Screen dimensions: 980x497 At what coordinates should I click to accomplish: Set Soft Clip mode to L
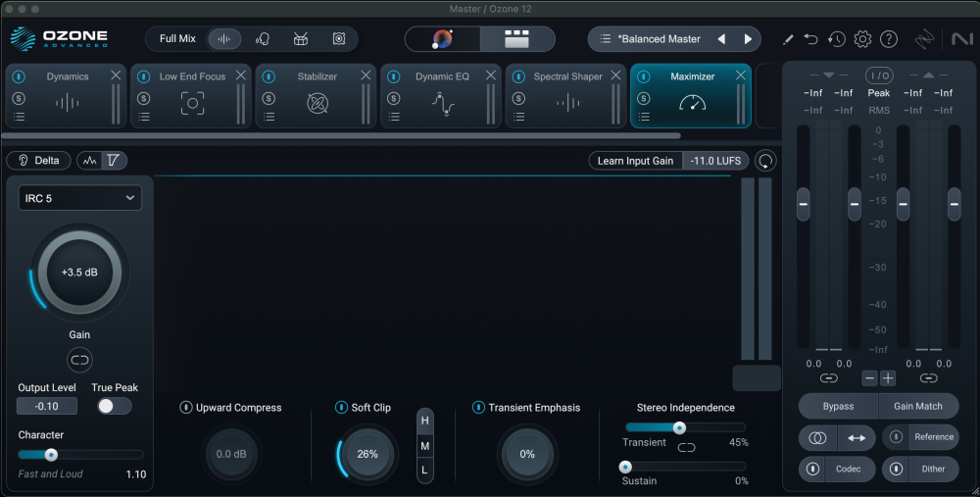(x=425, y=470)
